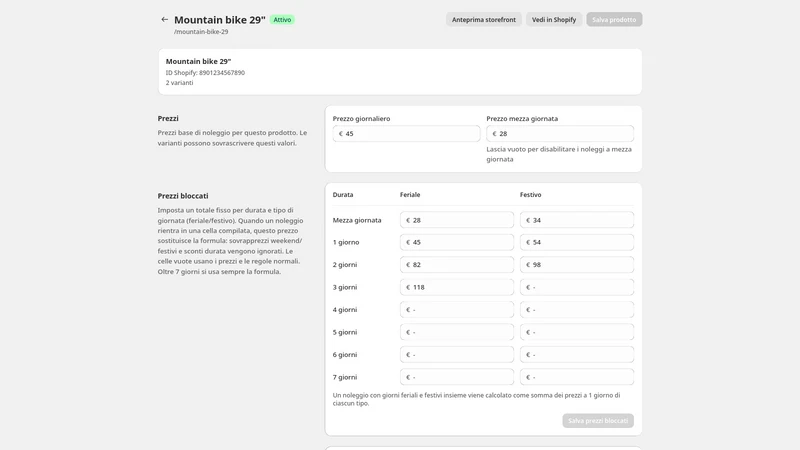Screen dimensions: 800x450
Task: Click the Prezzi bloccati section heading
Action: (183, 196)
